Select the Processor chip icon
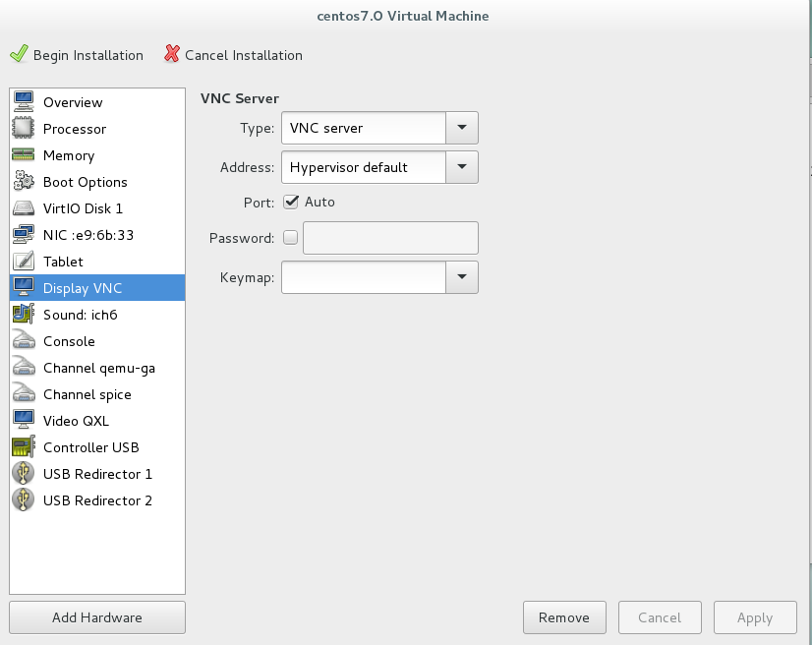 pyautogui.click(x=24, y=129)
